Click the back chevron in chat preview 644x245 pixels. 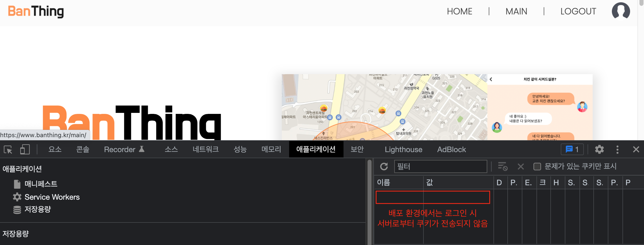[491, 79]
